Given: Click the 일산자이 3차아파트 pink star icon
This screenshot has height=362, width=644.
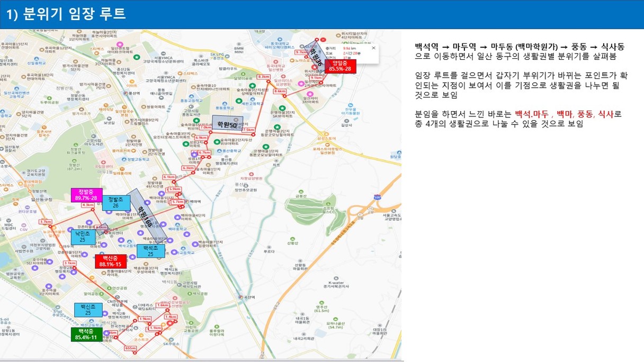Looking at the screenshot, I should click(311, 94).
